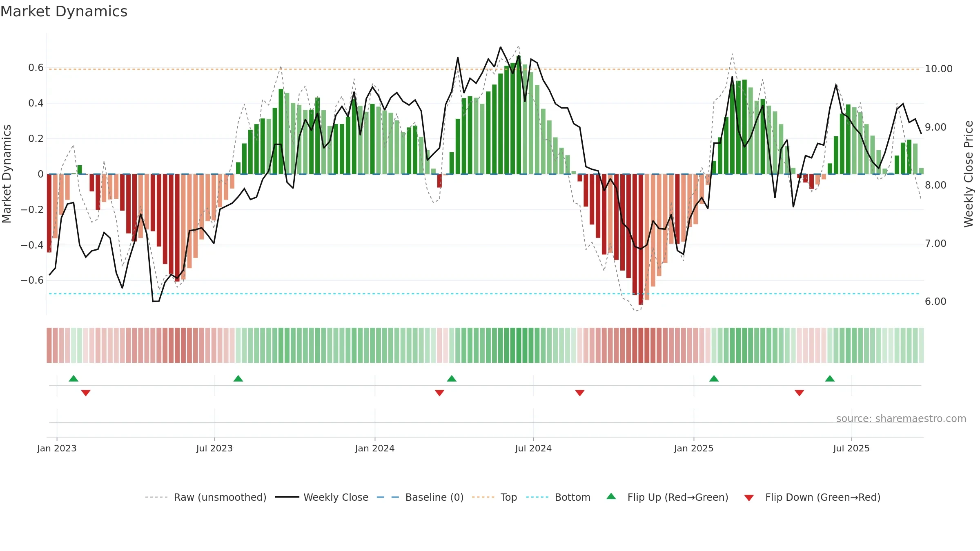Select the green flip-up marker around April 2024
980x551 pixels.
tap(452, 378)
